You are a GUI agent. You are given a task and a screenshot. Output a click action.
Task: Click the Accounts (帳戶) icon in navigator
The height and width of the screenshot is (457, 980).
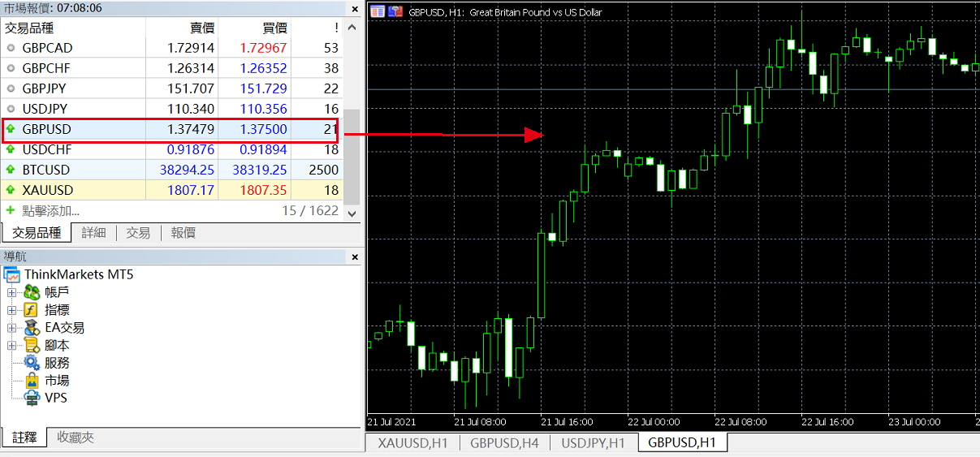click(x=32, y=292)
